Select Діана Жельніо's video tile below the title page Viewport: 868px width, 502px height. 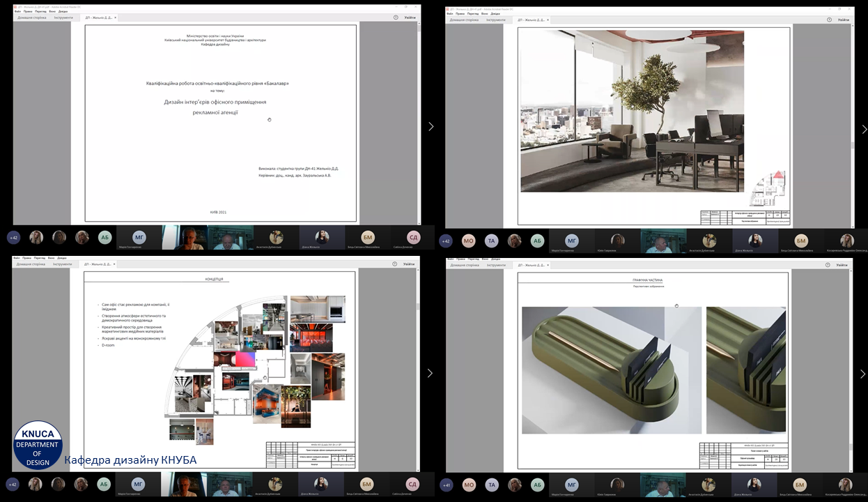point(322,238)
